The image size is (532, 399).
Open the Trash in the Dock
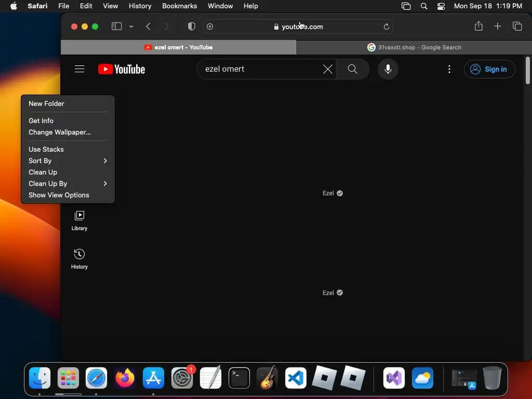point(492,378)
